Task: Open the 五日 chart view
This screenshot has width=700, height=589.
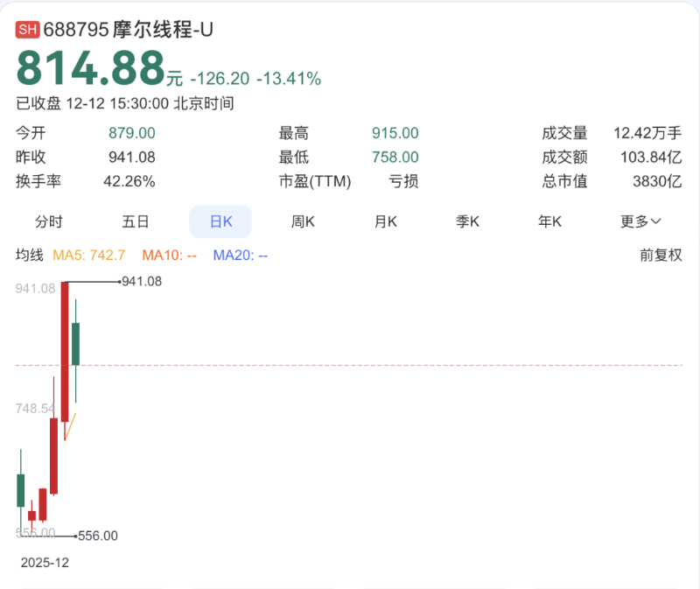Action: click(134, 221)
